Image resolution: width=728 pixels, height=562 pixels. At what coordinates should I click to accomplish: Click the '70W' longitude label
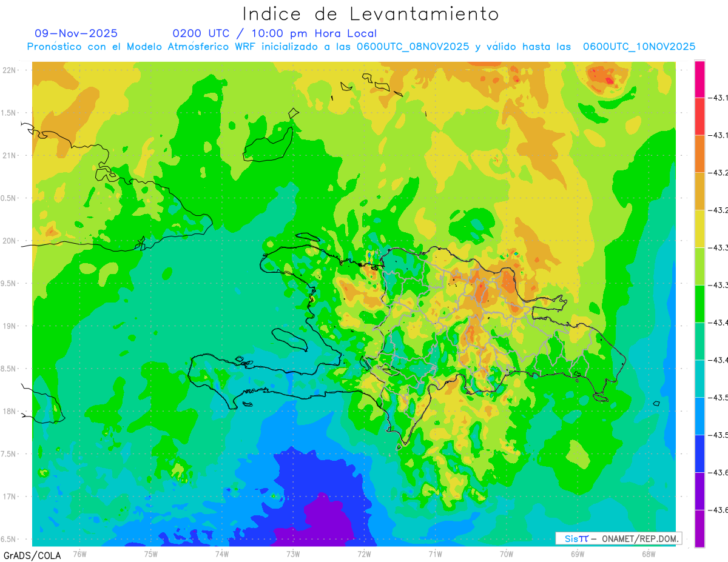pos(507,554)
